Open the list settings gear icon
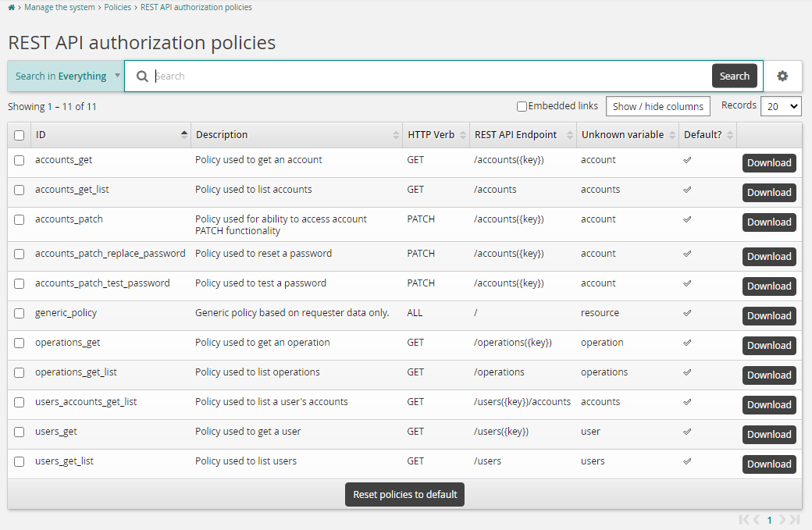The width and height of the screenshot is (812, 530). pyautogui.click(x=782, y=76)
